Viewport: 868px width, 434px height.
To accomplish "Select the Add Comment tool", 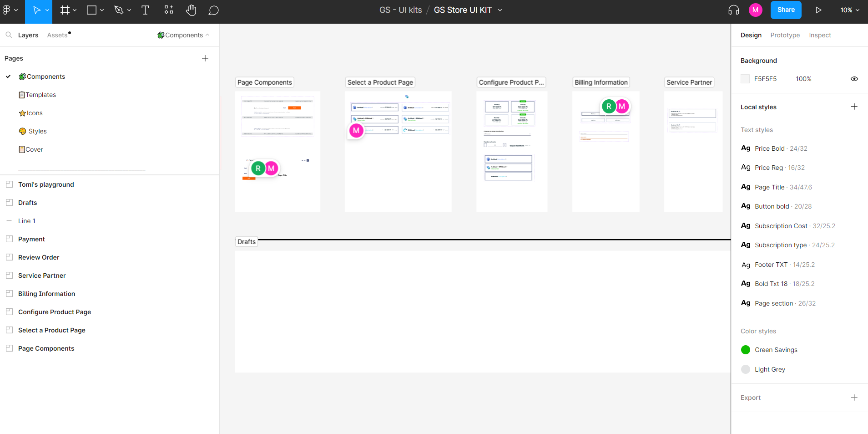I will click(x=213, y=10).
